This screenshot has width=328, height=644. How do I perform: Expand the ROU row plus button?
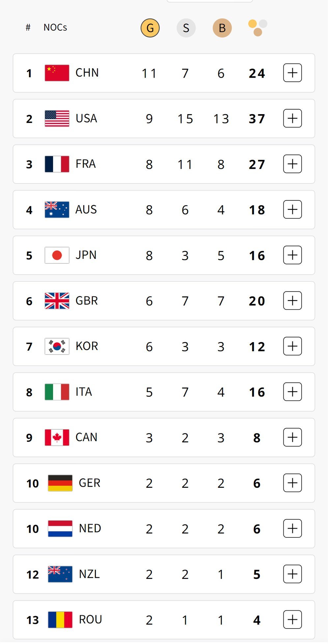coord(292,620)
